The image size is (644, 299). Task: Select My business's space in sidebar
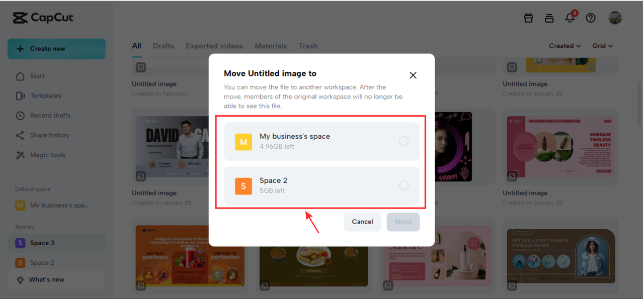56,205
